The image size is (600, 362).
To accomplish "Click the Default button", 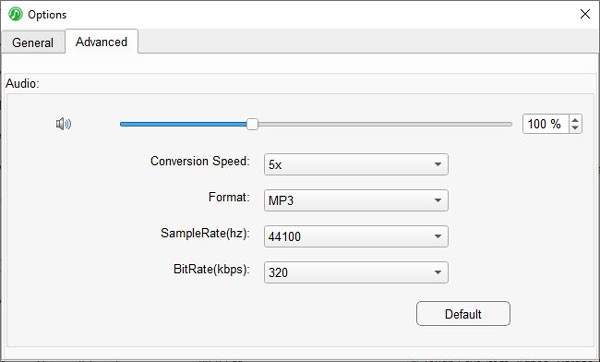I will (x=463, y=314).
